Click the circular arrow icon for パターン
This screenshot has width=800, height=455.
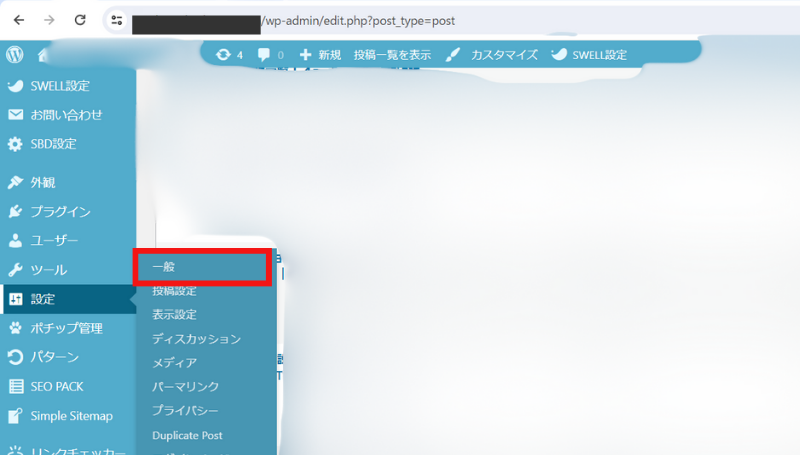15,357
